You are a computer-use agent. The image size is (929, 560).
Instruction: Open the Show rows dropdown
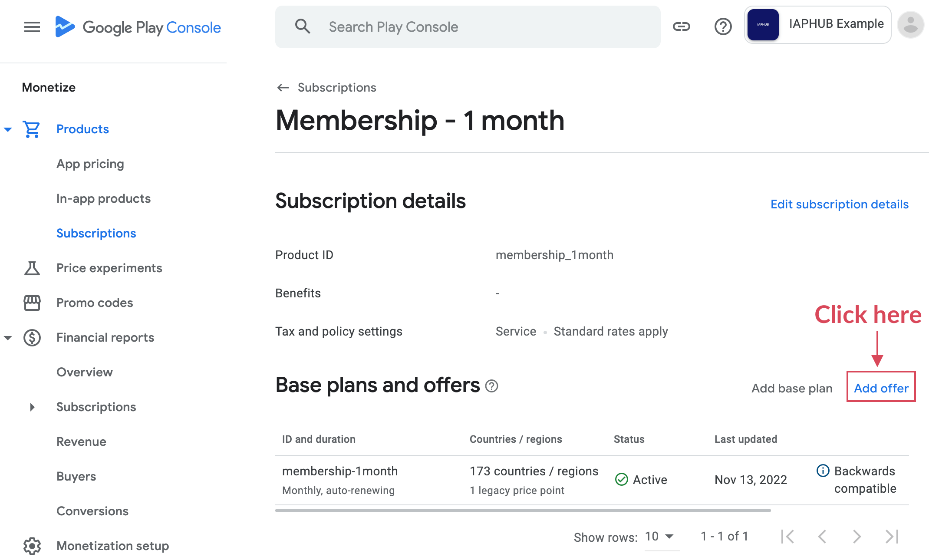point(661,537)
